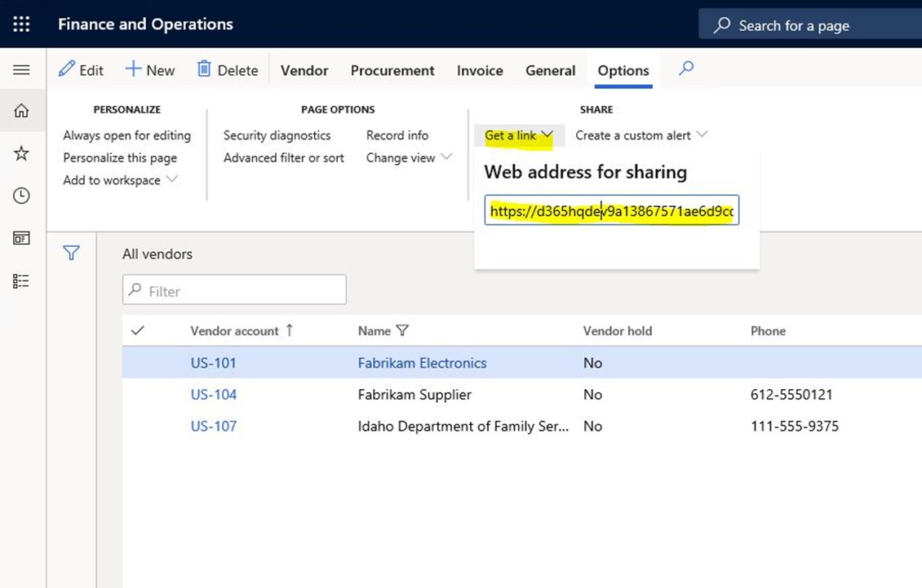This screenshot has width=922, height=588.
Task: Toggle the select-all checkmark in grid header
Action: 138,330
